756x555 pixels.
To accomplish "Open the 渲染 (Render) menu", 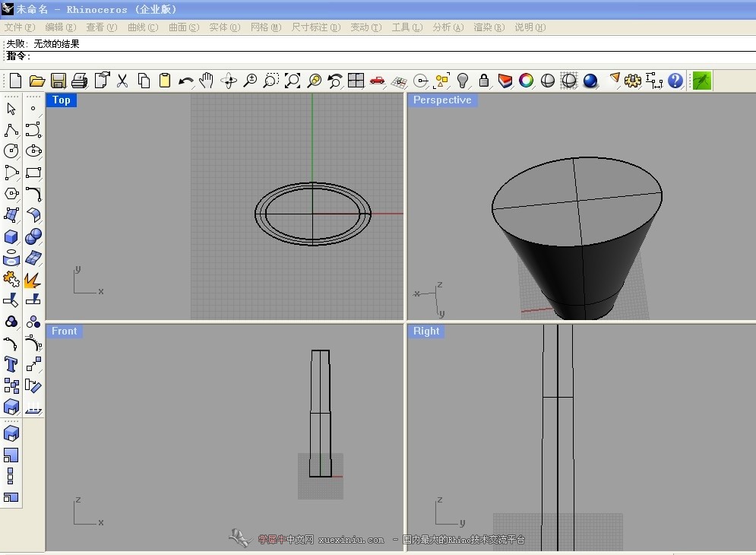I will point(489,27).
